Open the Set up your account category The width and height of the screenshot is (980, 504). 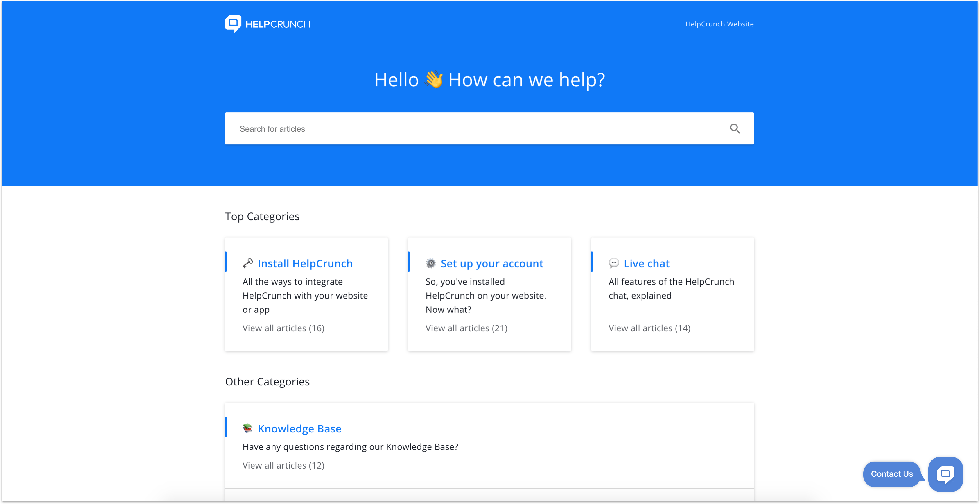point(492,263)
